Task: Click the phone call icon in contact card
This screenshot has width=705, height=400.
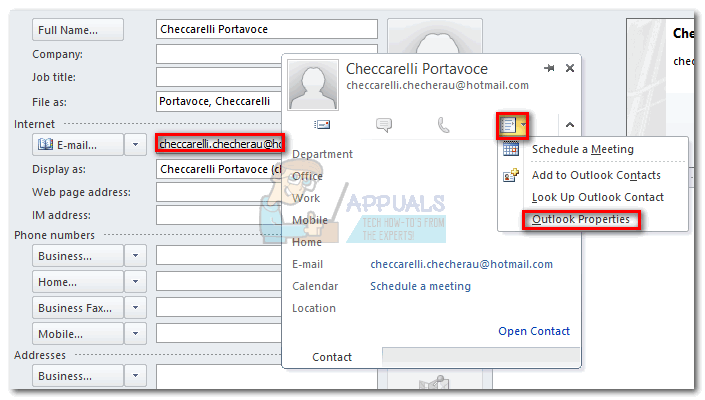Action: point(443,125)
